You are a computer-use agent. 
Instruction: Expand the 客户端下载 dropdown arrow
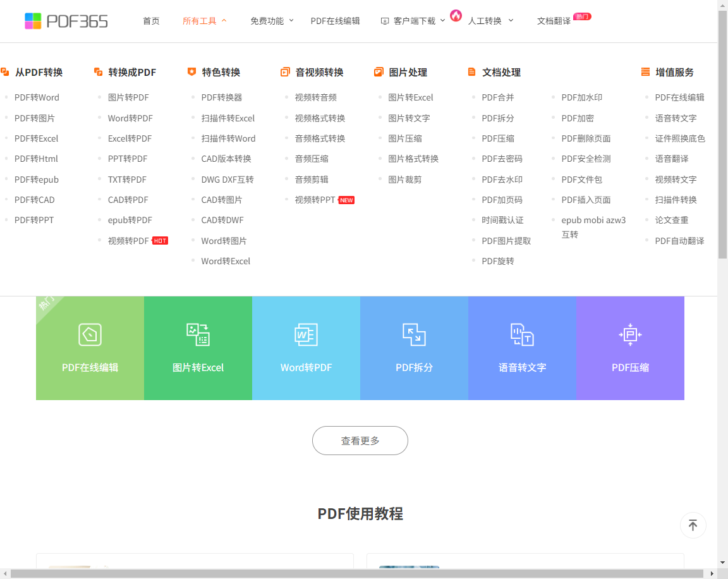[442, 21]
